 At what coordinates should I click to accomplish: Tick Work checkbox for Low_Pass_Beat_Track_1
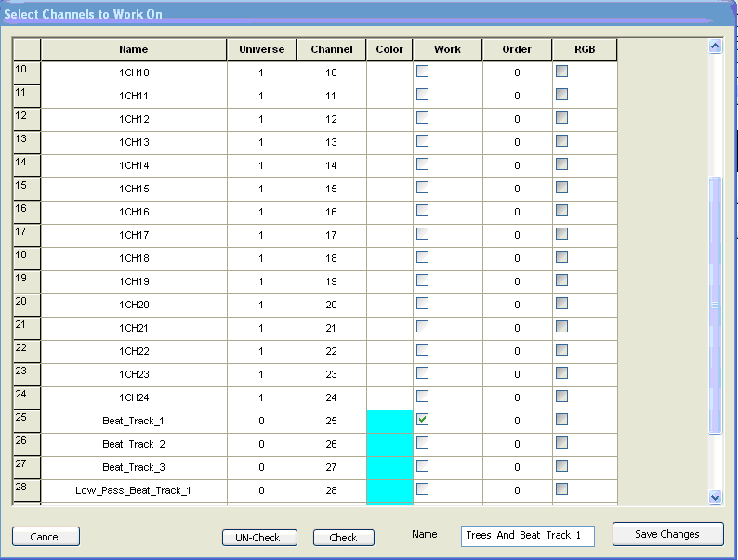tap(422, 489)
